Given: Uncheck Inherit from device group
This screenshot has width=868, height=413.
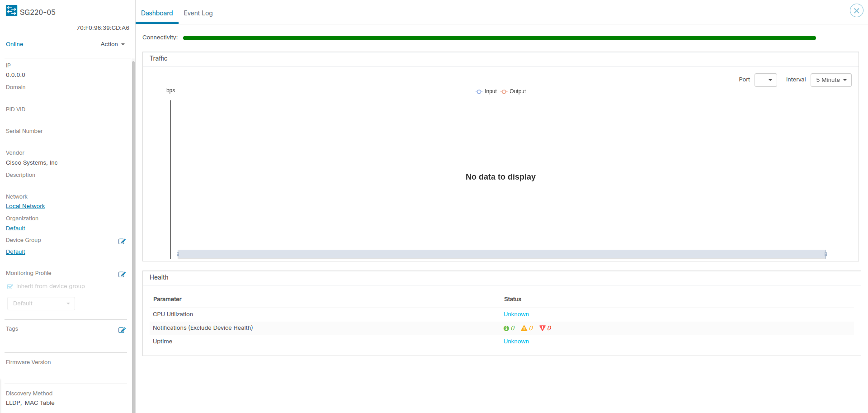Looking at the screenshot, I should 9,286.
